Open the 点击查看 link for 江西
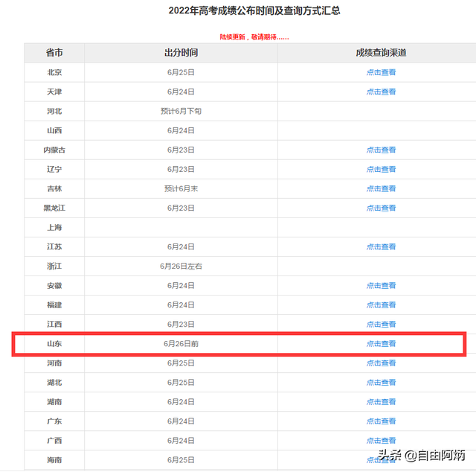Screen dimensions: 476x472 381,325
